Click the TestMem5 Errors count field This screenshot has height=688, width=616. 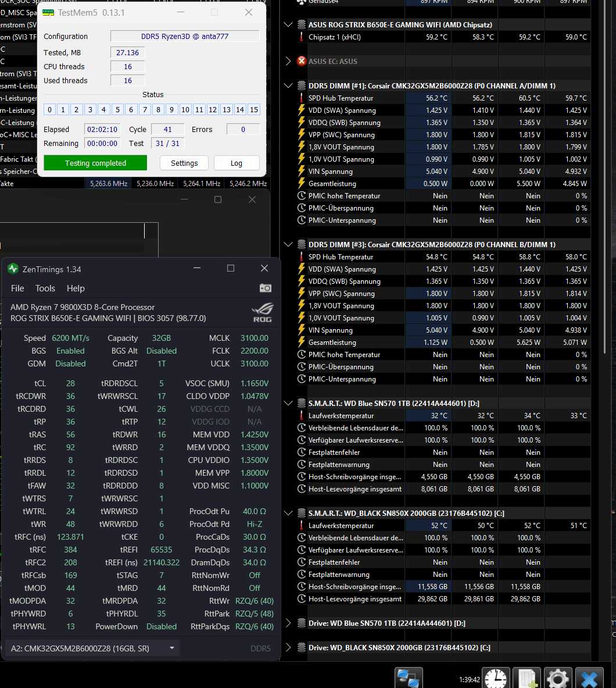[243, 129]
